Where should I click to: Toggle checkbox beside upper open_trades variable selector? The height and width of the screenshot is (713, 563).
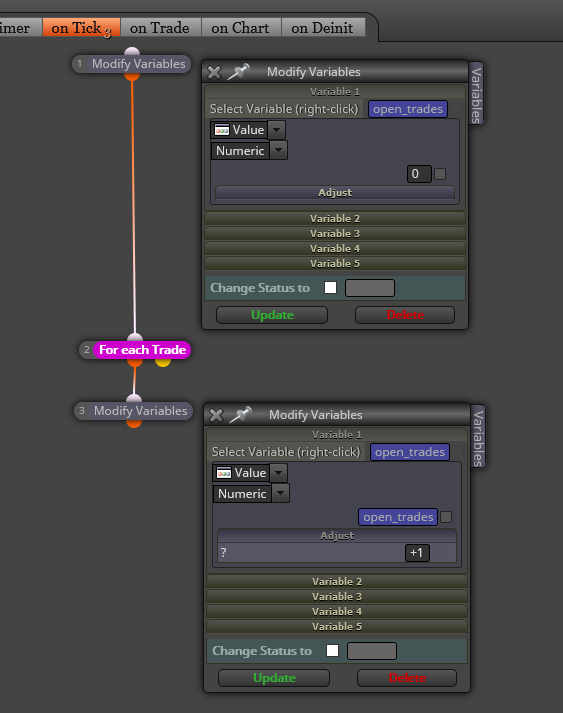click(x=455, y=109)
